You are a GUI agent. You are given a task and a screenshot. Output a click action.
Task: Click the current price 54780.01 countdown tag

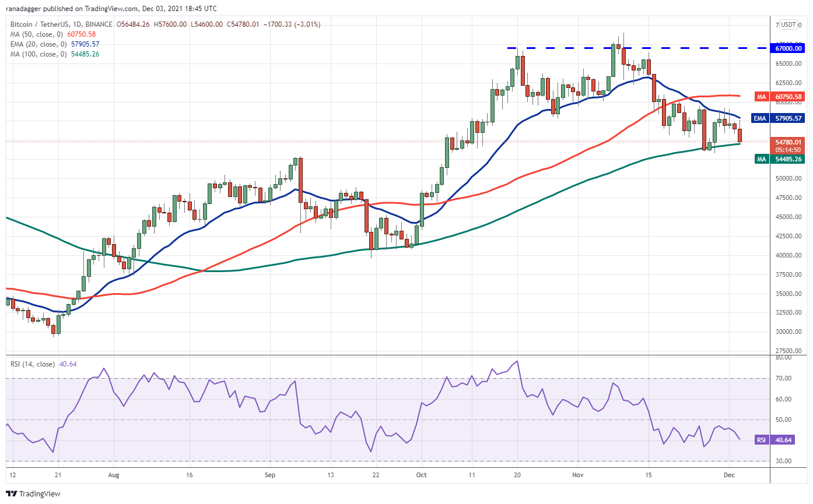tap(789, 146)
